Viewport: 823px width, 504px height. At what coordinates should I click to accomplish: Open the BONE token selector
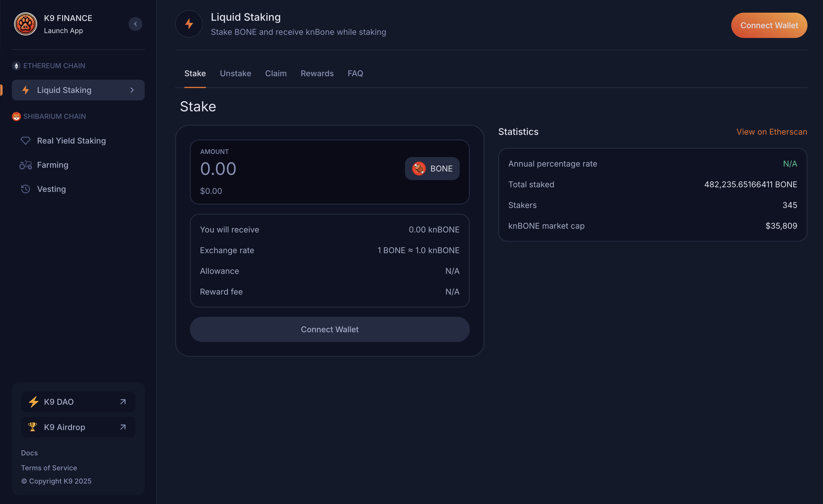[x=432, y=169]
